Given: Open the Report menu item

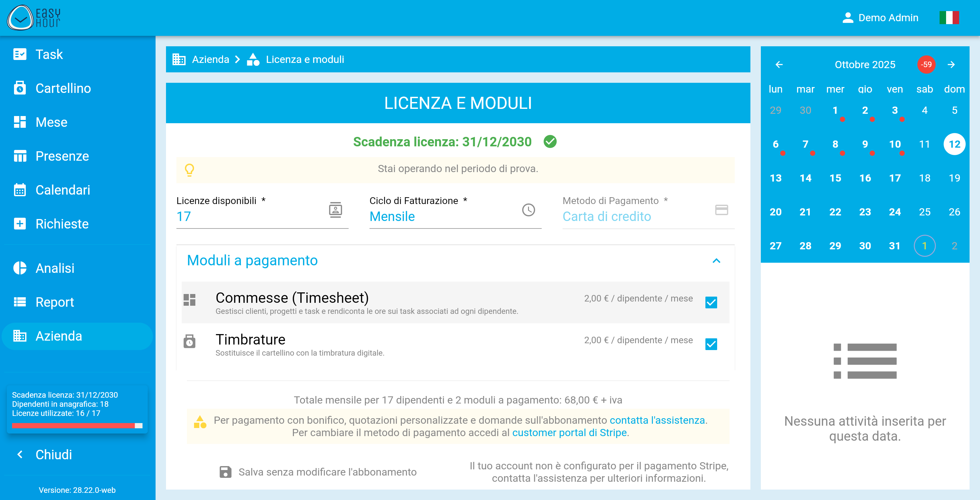Looking at the screenshot, I should click(x=54, y=302).
